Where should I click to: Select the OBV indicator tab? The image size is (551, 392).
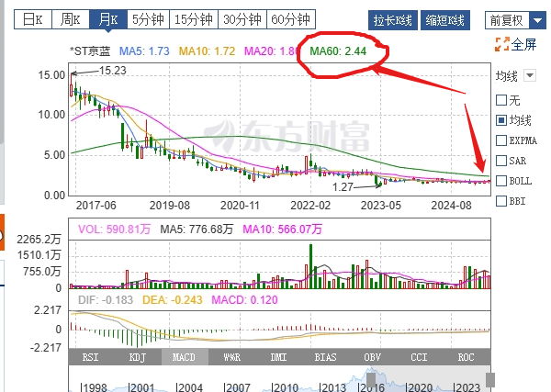[x=373, y=357]
